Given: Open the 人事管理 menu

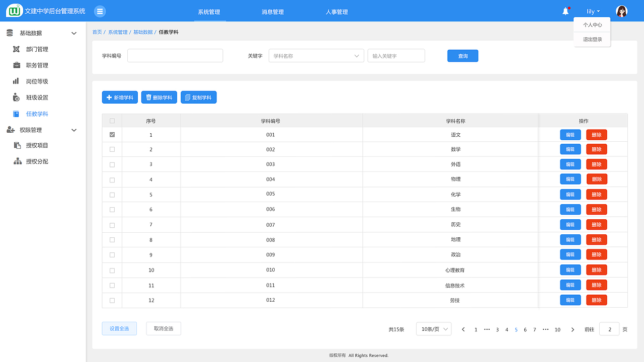Looking at the screenshot, I should coord(336,11).
